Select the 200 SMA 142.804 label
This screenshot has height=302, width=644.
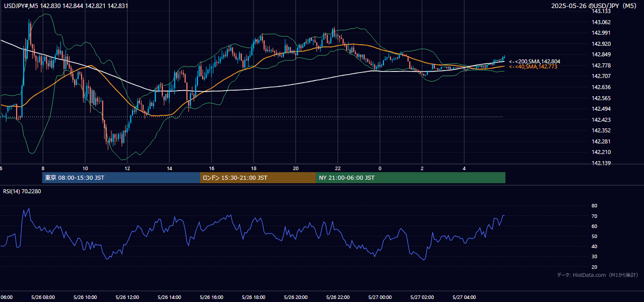(534, 61)
